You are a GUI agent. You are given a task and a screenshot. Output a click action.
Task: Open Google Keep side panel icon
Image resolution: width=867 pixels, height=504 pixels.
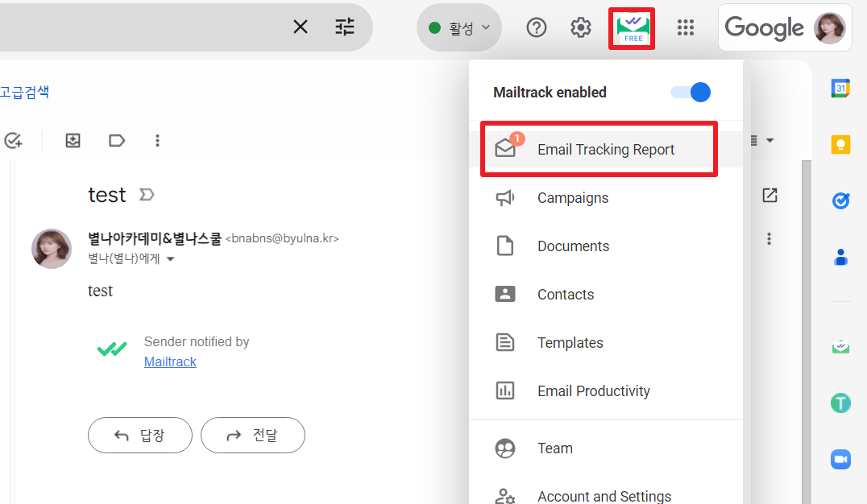tap(840, 144)
